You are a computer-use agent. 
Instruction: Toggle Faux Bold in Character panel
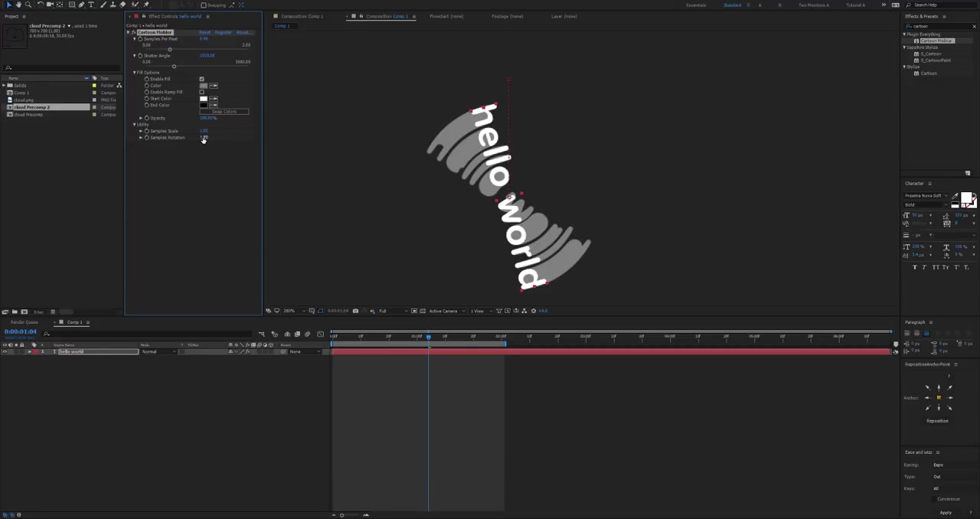click(x=915, y=267)
